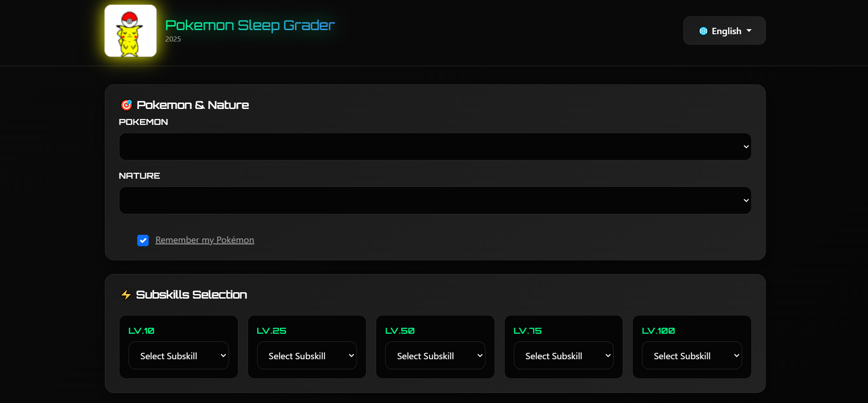
Task: Click the LV.25 label
Action: pyautogui.click(x=272, y=331)
